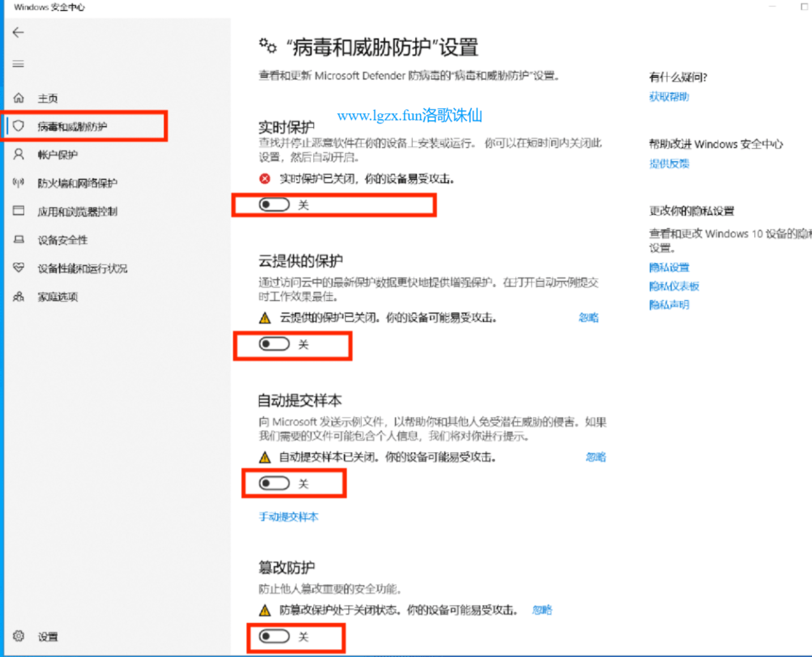Open the 隐私声明 link
812x657 pixels.
[669, 305]
